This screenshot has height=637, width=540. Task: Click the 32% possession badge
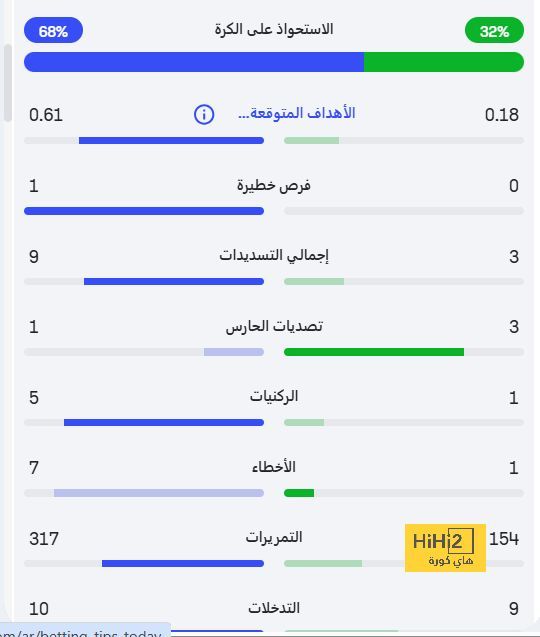click(494, 30)
